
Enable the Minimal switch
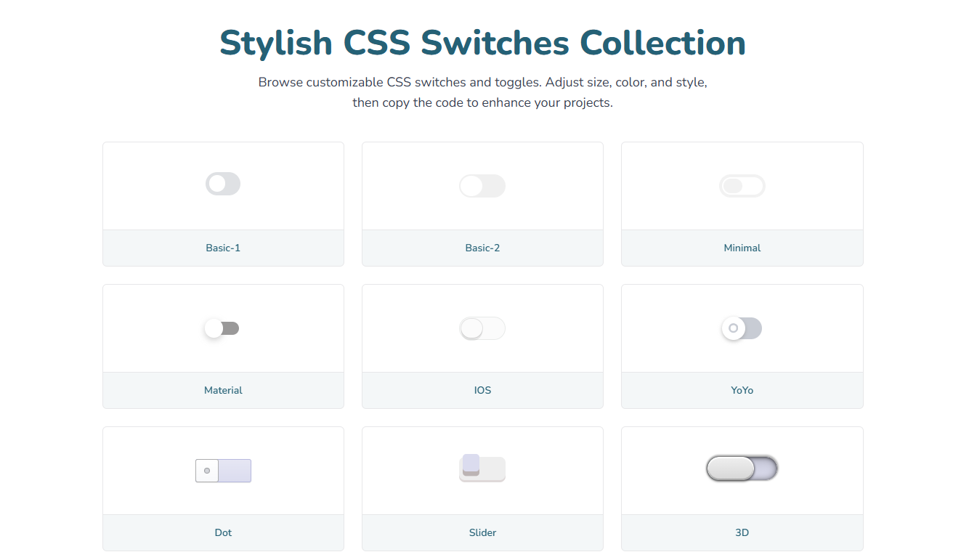742,186
